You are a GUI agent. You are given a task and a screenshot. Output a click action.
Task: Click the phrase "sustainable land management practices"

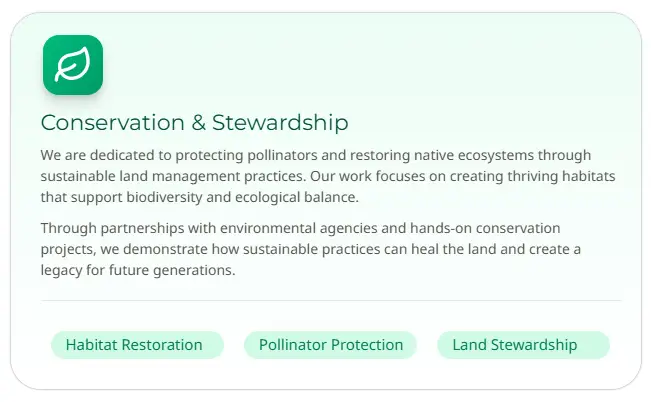click(x=173, y=176)
